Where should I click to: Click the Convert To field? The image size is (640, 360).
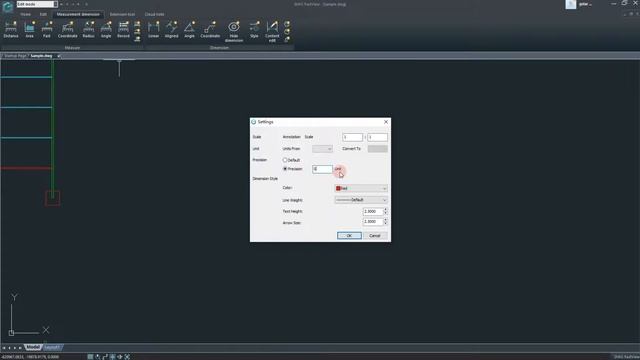[378, 149]
